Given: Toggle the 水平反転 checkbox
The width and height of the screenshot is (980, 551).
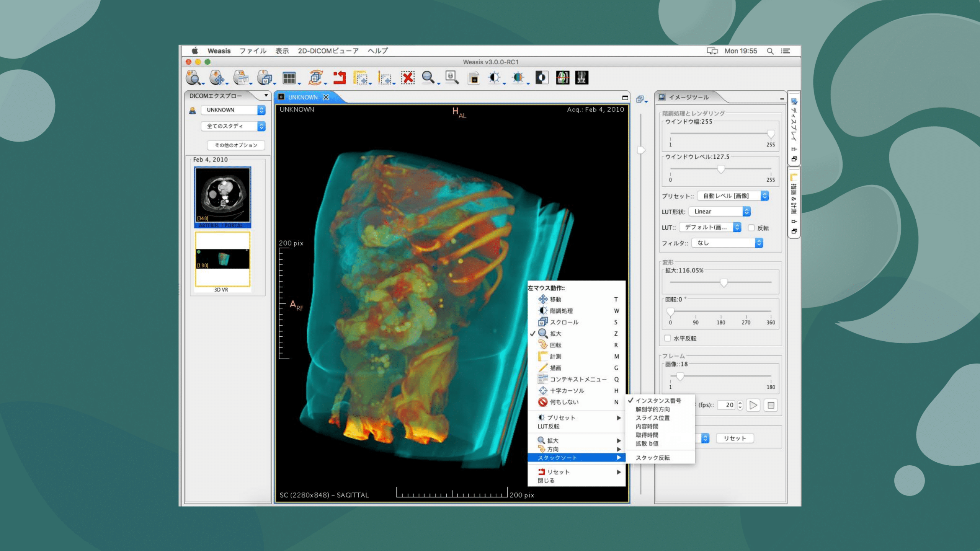Looking at the screenshot, I should (668, 338).
